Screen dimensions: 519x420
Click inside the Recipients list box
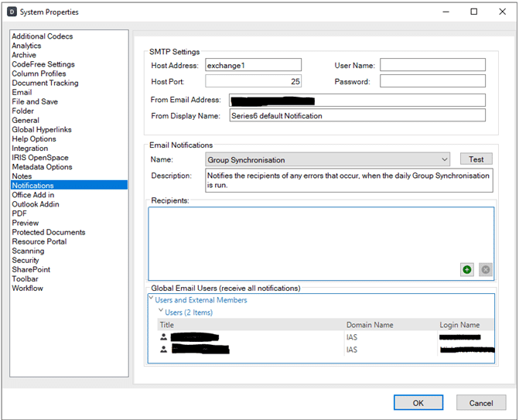pyautogui.click(x=321, y=244)
